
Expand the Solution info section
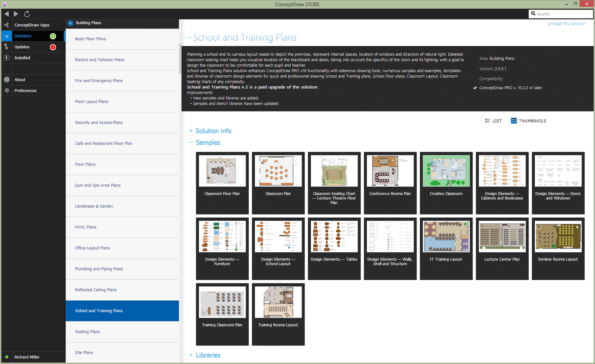coord(191,131)
